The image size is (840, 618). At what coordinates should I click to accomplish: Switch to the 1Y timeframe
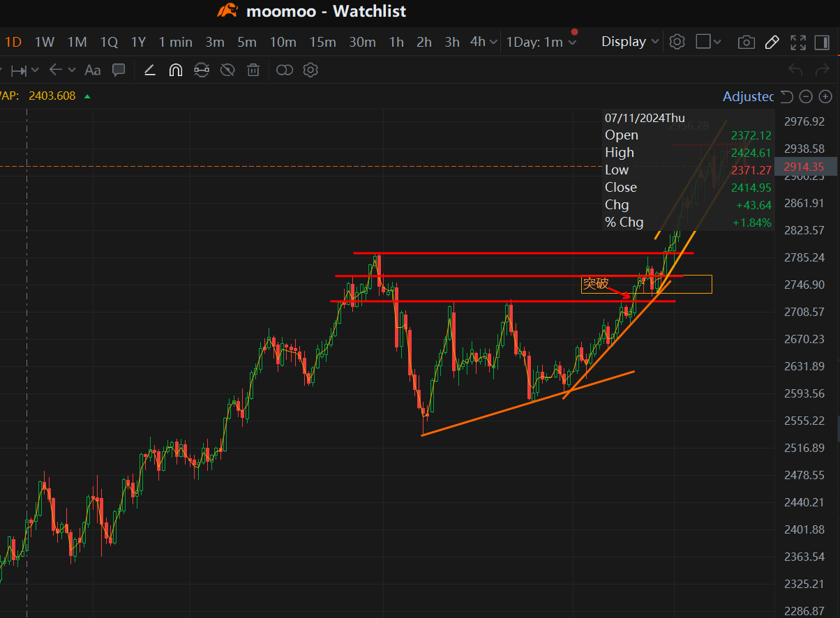(138, 42)
